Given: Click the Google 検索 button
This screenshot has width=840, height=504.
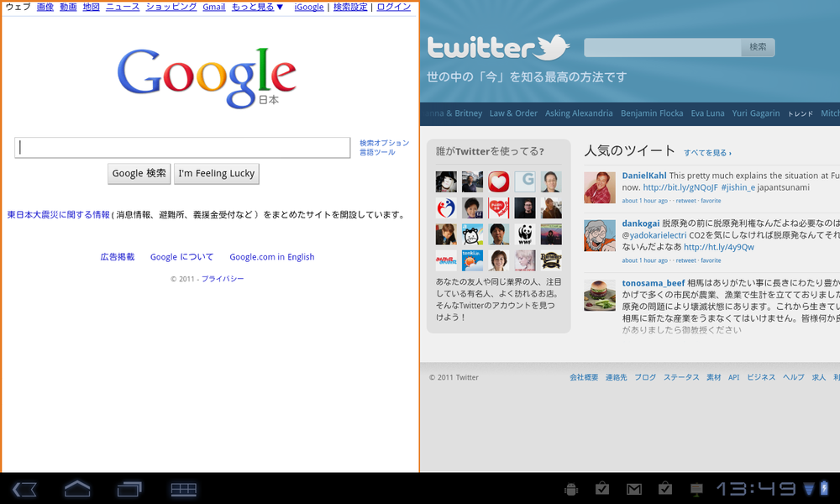Looking at the screenshot, I should click(x=139, y=174).
